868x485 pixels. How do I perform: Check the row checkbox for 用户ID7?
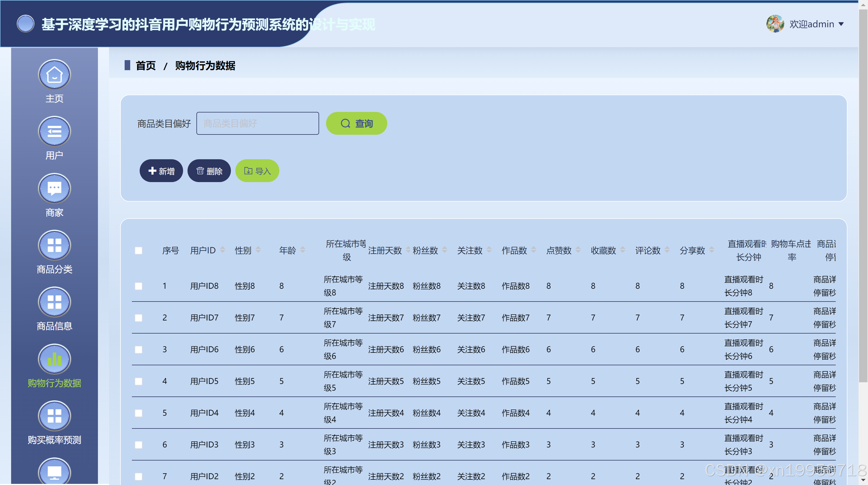pos(139,318)
